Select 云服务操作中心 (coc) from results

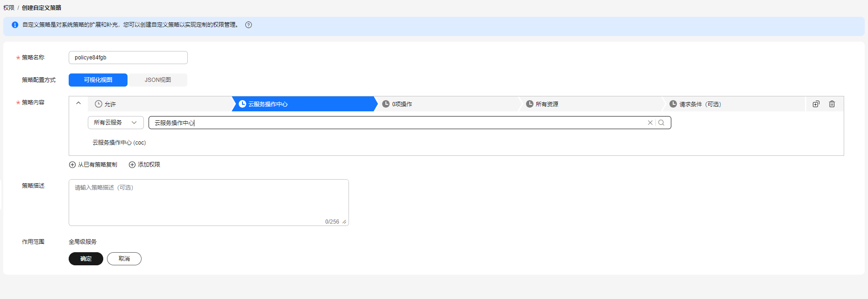[119, 143]
